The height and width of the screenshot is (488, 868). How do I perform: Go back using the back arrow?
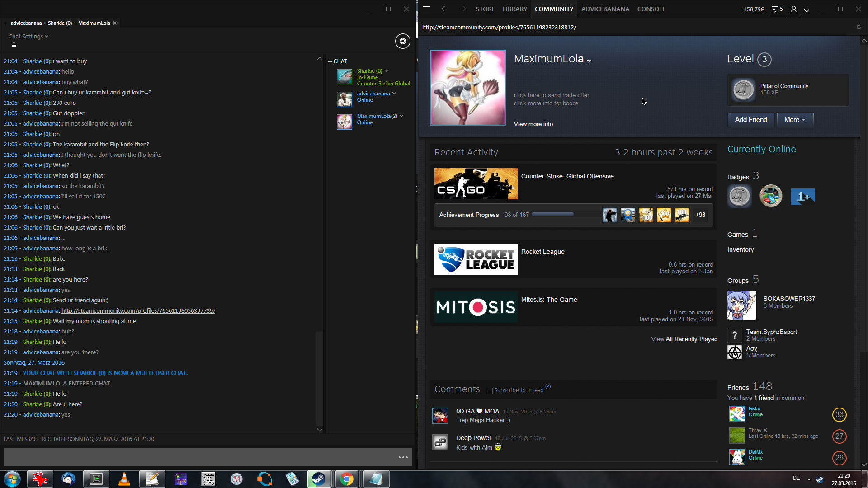pyautogui.click(x=444, y=9)
